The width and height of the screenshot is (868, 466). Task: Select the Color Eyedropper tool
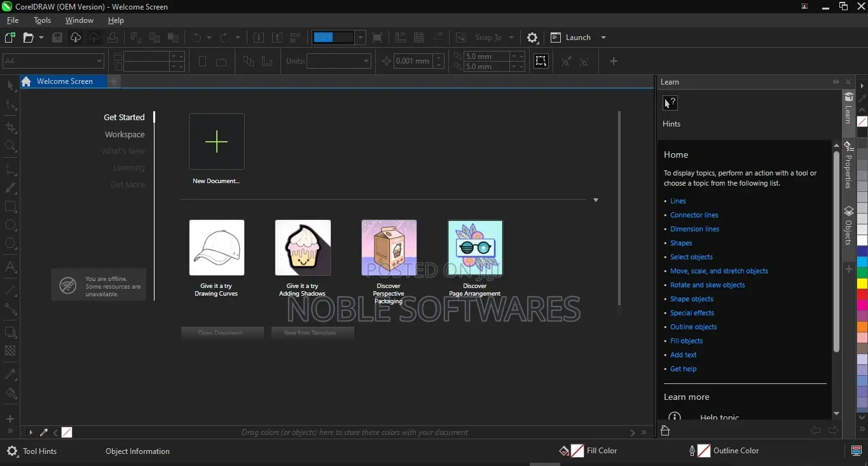click(x=10, y=374)
